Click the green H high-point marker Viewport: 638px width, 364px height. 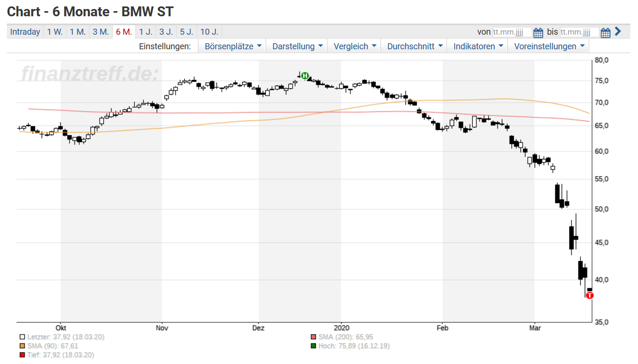305,76
